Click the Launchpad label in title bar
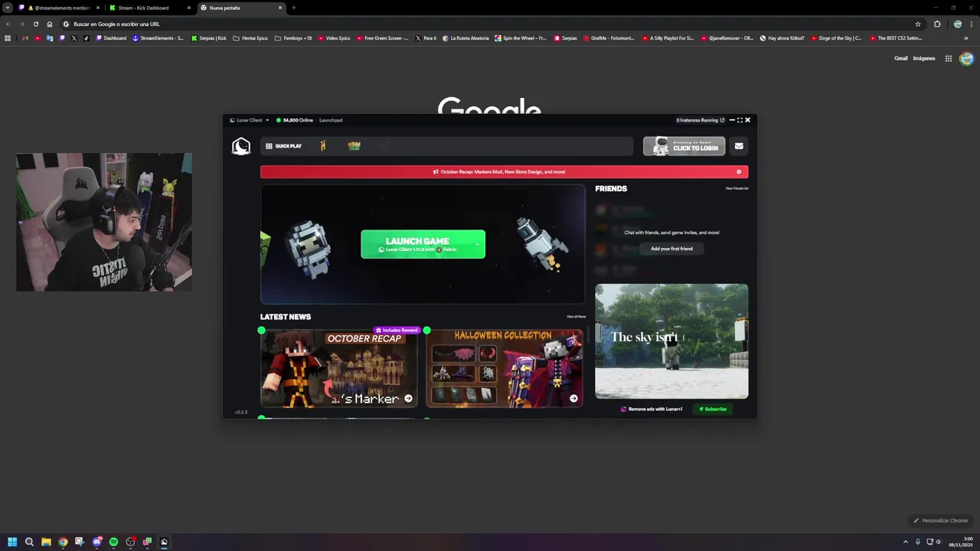 click(x=331, y=120)
